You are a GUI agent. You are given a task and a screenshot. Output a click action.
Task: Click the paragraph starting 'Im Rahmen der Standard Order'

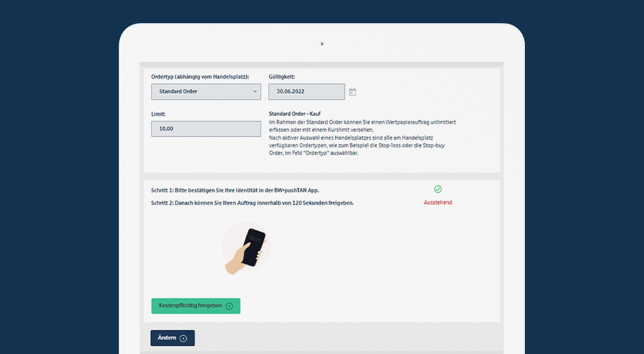coord(362,126)
